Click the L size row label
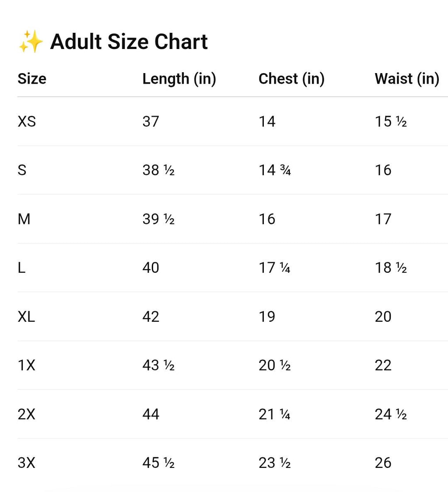The height and width of the screenshot is (492, 448). tap(21, 267)
